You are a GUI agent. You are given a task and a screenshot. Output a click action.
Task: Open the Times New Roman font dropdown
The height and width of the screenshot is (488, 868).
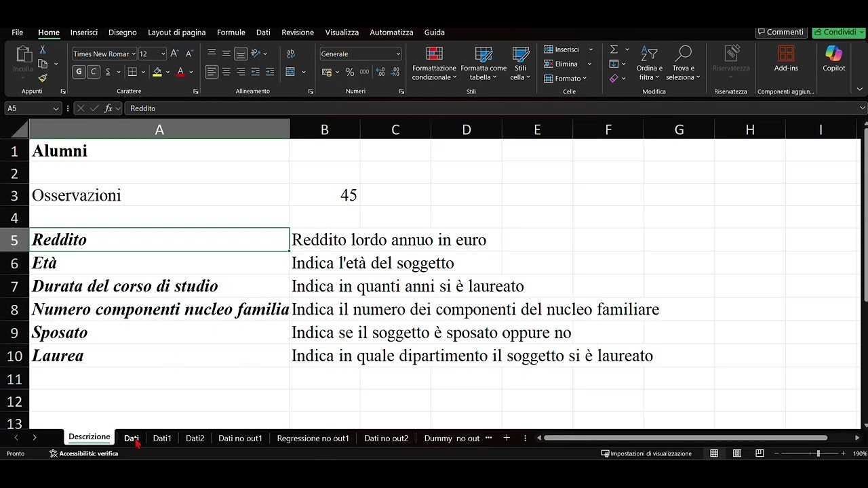click(134, 54)
